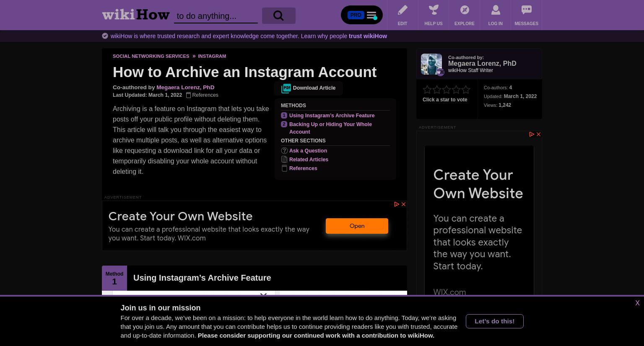
Task: Open the Social Networking Services breadcrumb
Action: click(x=151, y=56)
